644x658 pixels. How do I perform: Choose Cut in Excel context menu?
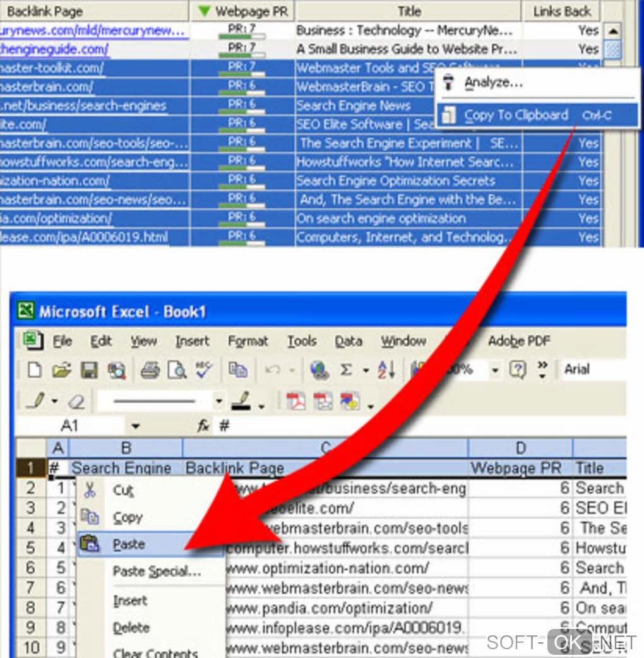coord(151,490)
